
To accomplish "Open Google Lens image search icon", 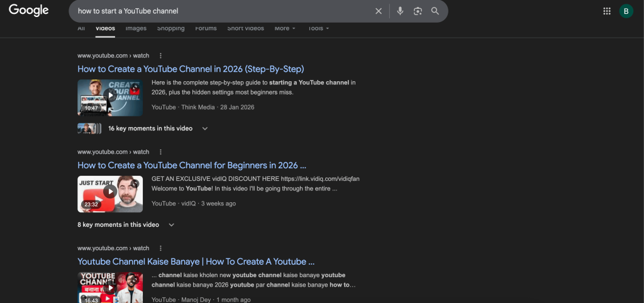I will coord(418,11).
